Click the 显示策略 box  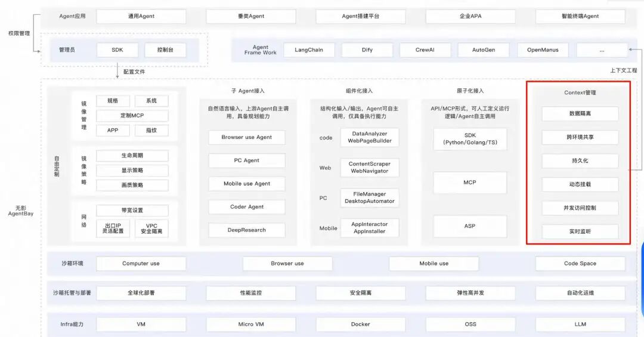(x=132, y=171)
